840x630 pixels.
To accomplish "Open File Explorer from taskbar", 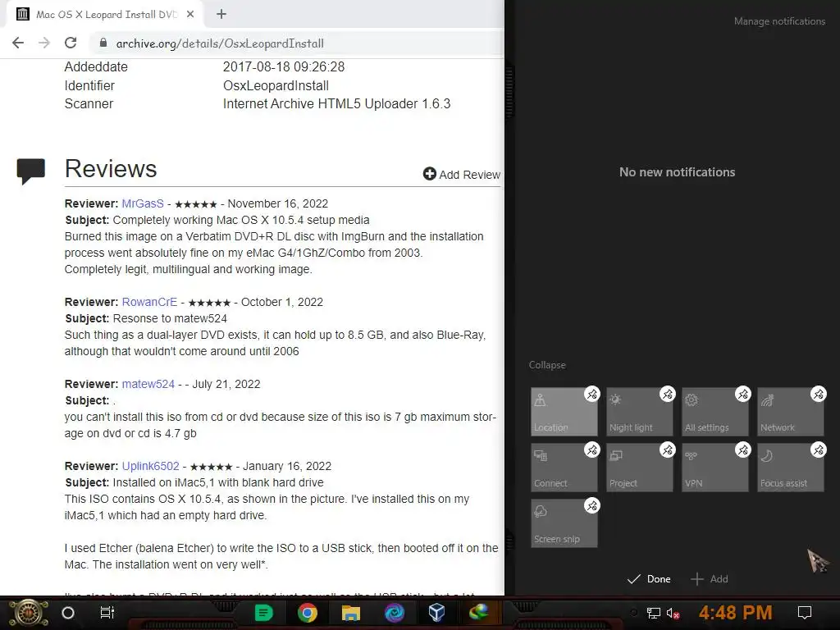I will [351, 613].
